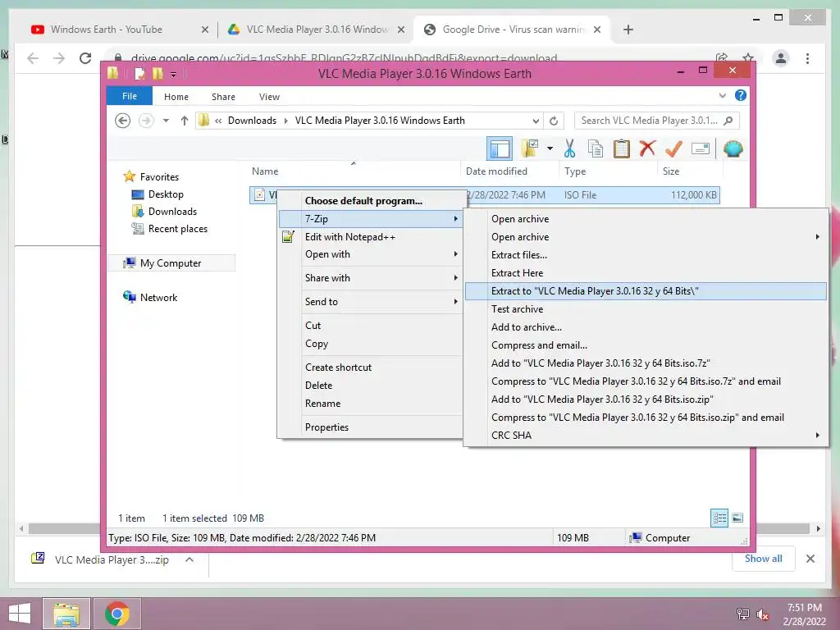Viewport: 840px width, 630px height.
Task: Sort by Size column header
Action: click(x=671, y=171)
